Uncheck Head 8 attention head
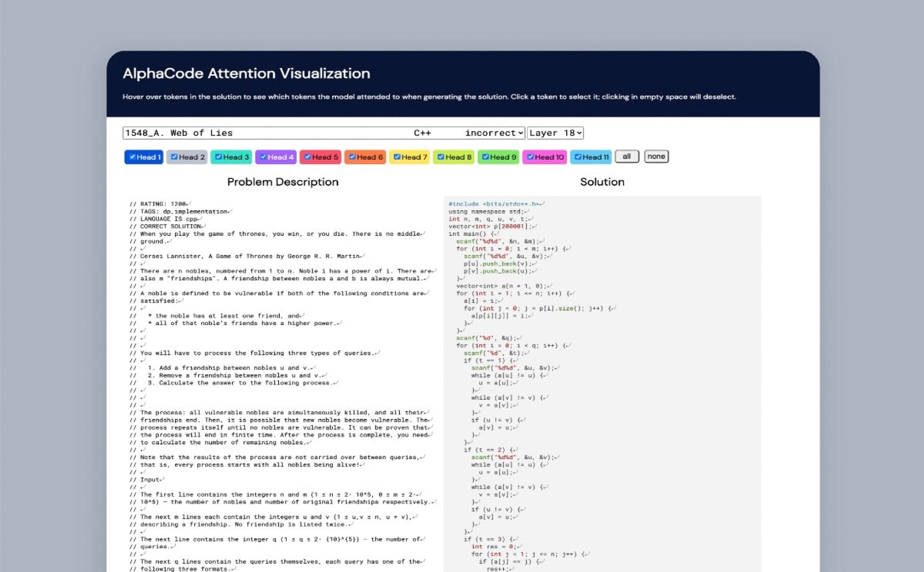 point(441,157)
